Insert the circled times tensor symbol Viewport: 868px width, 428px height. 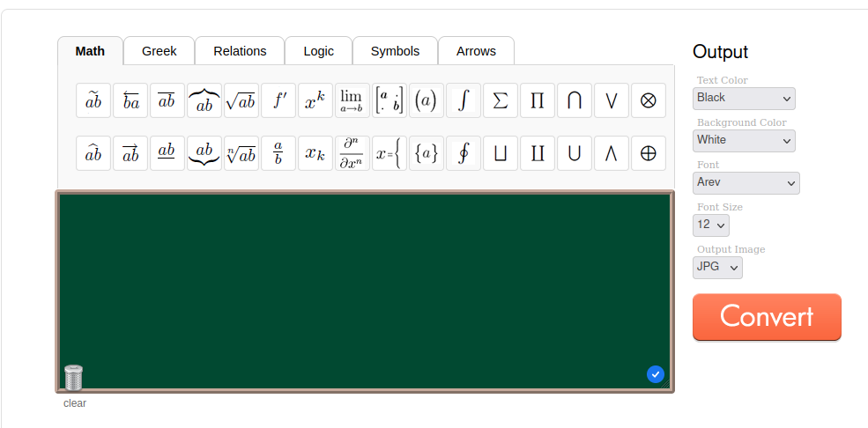click(x=649, y=100)
